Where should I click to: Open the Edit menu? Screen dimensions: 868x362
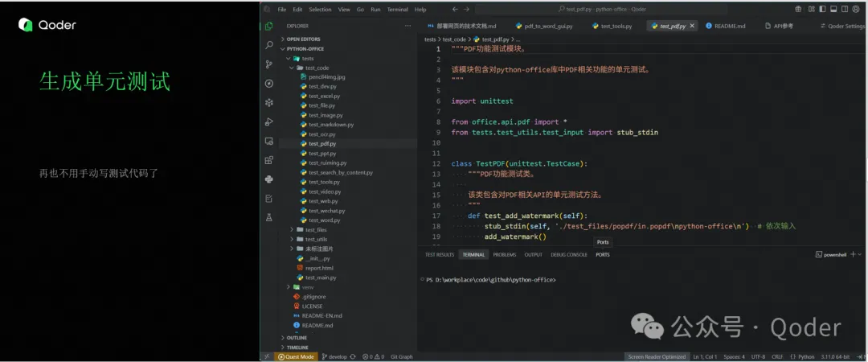tap(298, 10)
